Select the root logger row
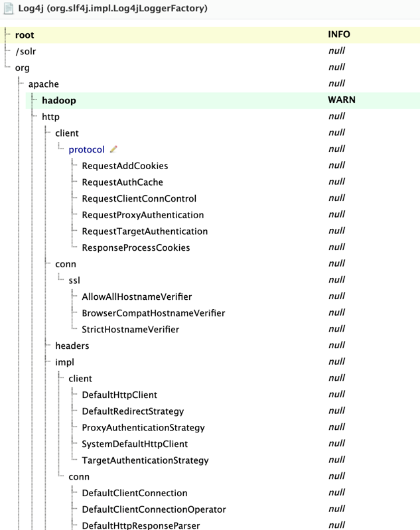Image resolution: width=420 pixels, height=530 pixels. point(212,34)
